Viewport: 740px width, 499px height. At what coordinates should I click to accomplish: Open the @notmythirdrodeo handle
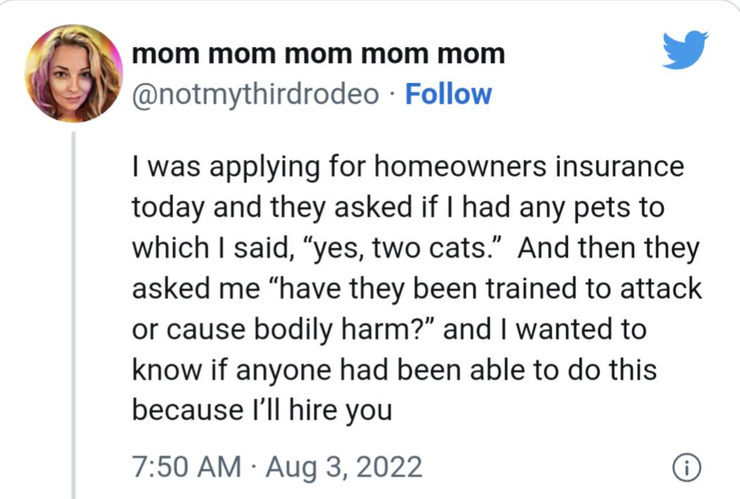(x=255, y=95)
